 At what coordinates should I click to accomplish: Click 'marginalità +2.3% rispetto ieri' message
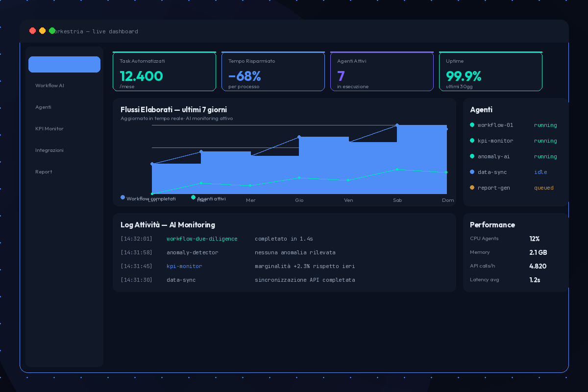(x=305, y=267)
